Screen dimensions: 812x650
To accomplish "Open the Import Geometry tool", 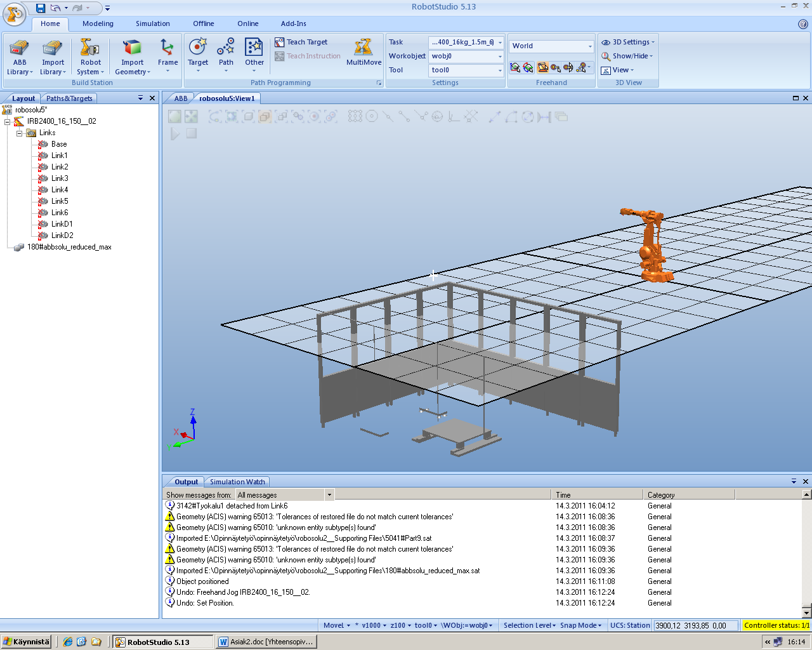I will pos(133,57).
